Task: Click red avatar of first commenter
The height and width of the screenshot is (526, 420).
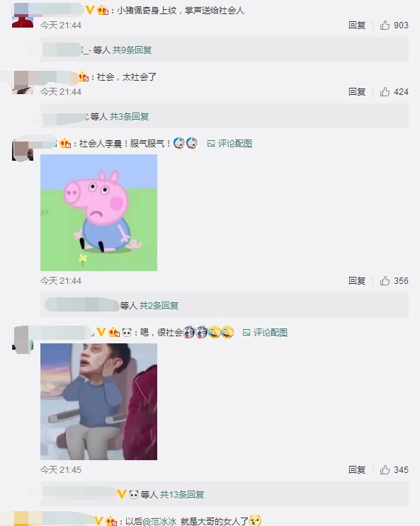Action: (23, 20)
